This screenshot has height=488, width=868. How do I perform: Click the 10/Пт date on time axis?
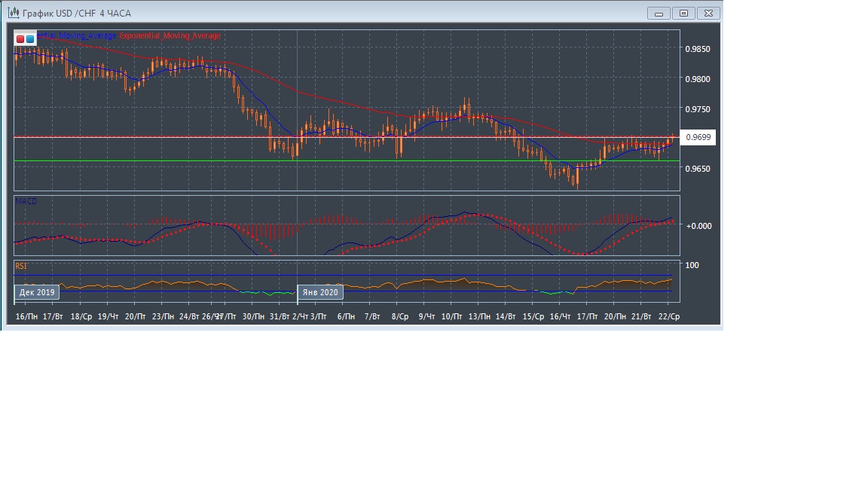point(451,316)
